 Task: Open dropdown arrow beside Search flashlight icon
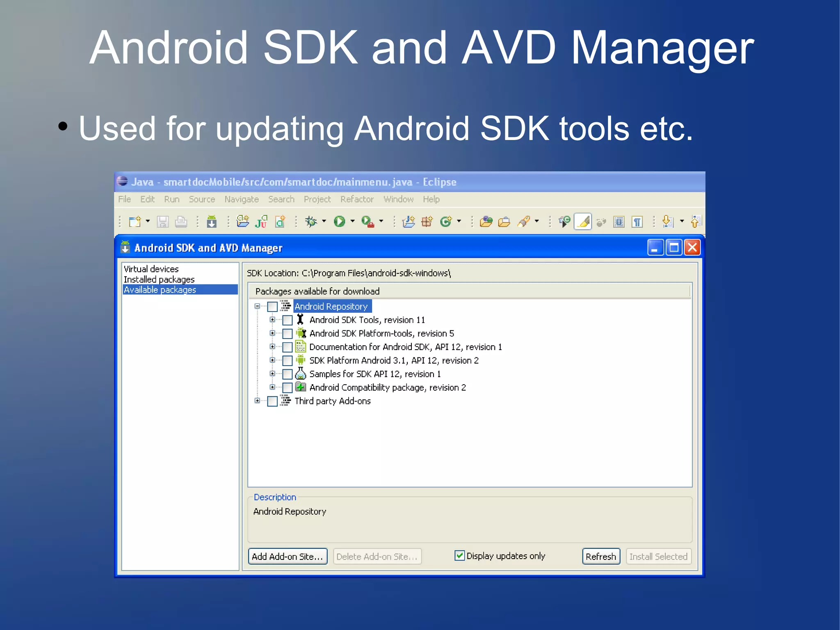click(x=536, y=221)
